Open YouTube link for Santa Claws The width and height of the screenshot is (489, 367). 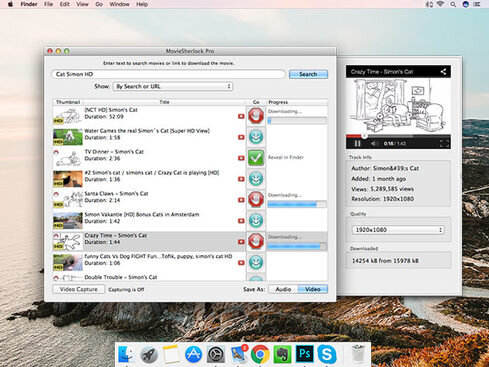(x=241, y=200)
